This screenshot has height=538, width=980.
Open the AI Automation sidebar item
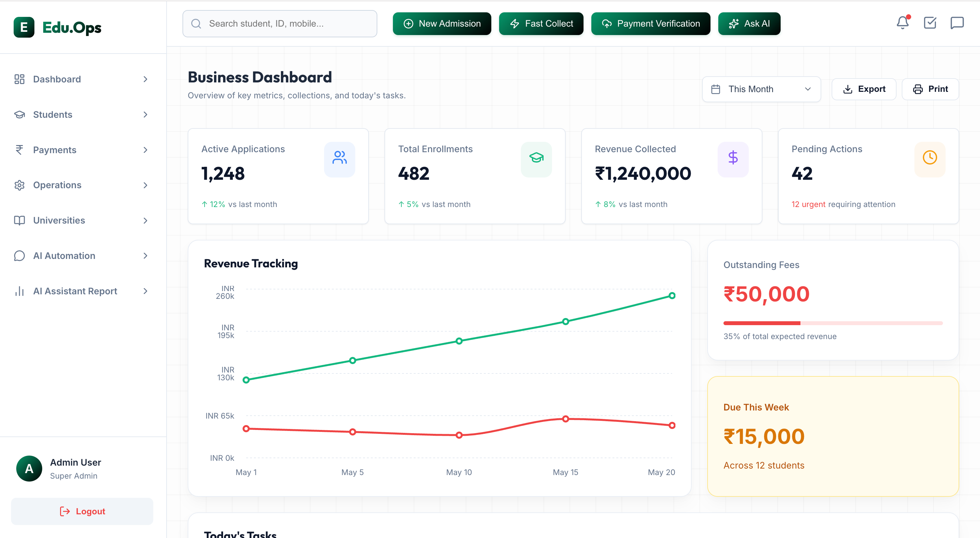[x=82, y=255]
